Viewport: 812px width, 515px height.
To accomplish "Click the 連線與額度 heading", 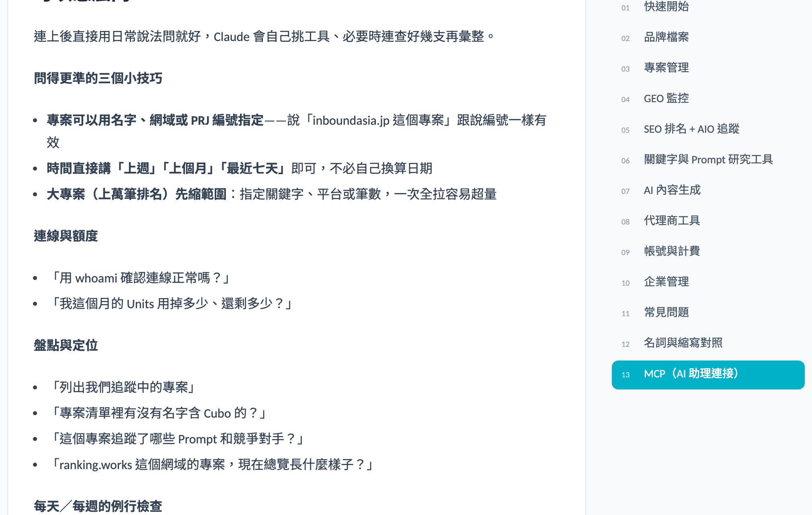I will point(66,236).
